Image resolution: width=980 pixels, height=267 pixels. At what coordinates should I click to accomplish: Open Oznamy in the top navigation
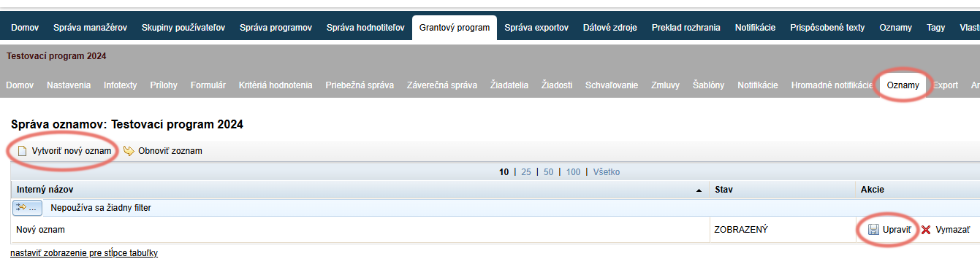point(895,28)
